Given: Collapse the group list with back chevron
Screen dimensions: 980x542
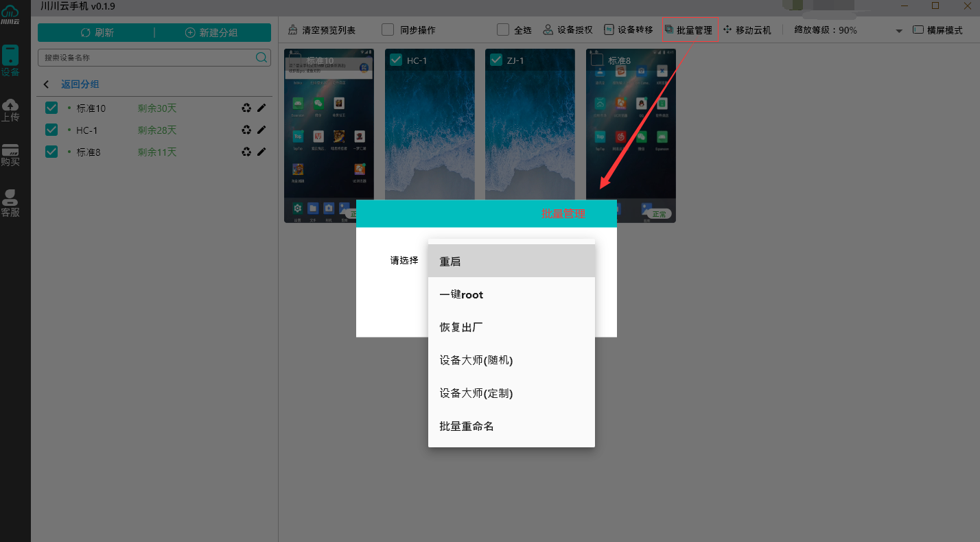Looking at the screenshot, I should pos(46,84).
